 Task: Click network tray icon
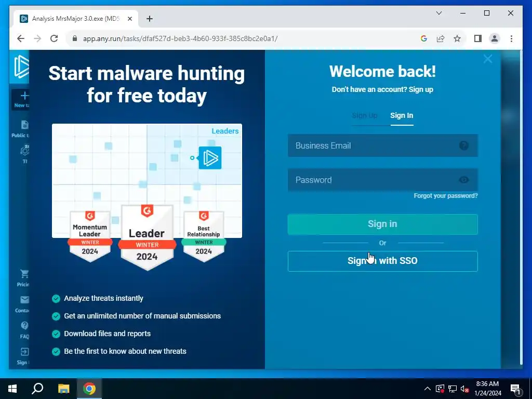click(x=453, y=389)
